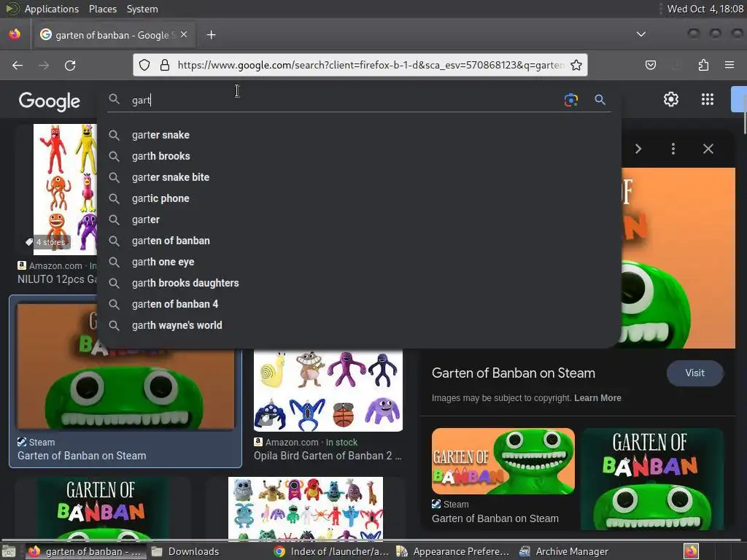
Task: Choose the 'garth one eye' suggestion
Action: click(359, 262)
